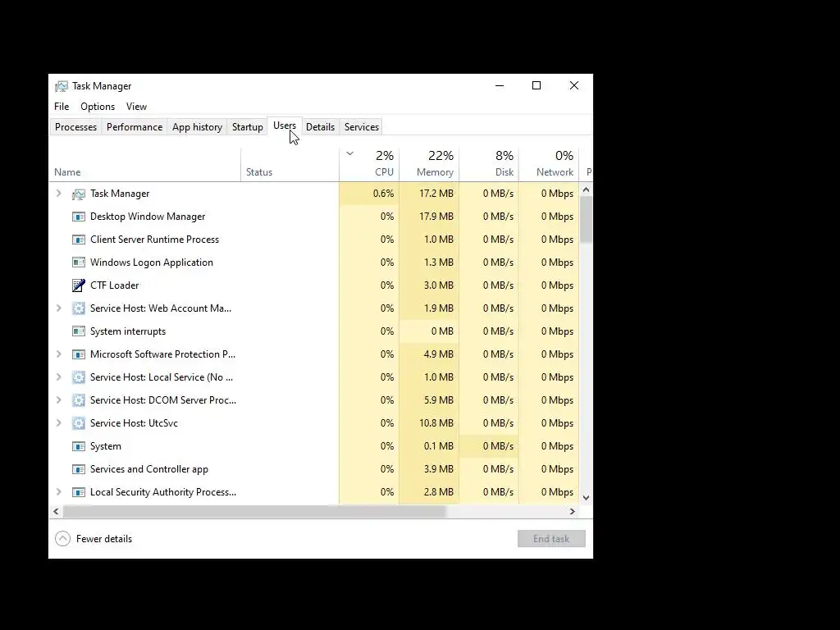This screenshot has height=630, width=840.
Task: Click the Service Host DCOM Server gear icon
Action: point(79,400)
